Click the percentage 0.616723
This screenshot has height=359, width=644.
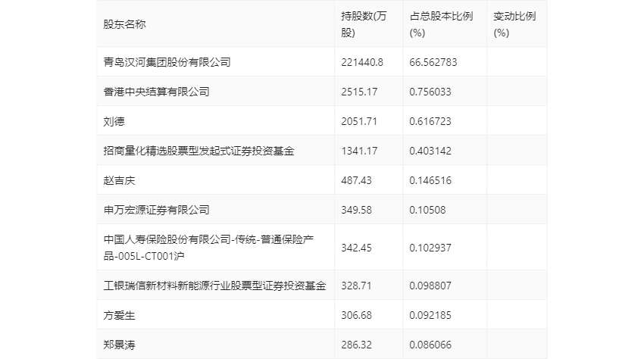(x=430, y=121)
